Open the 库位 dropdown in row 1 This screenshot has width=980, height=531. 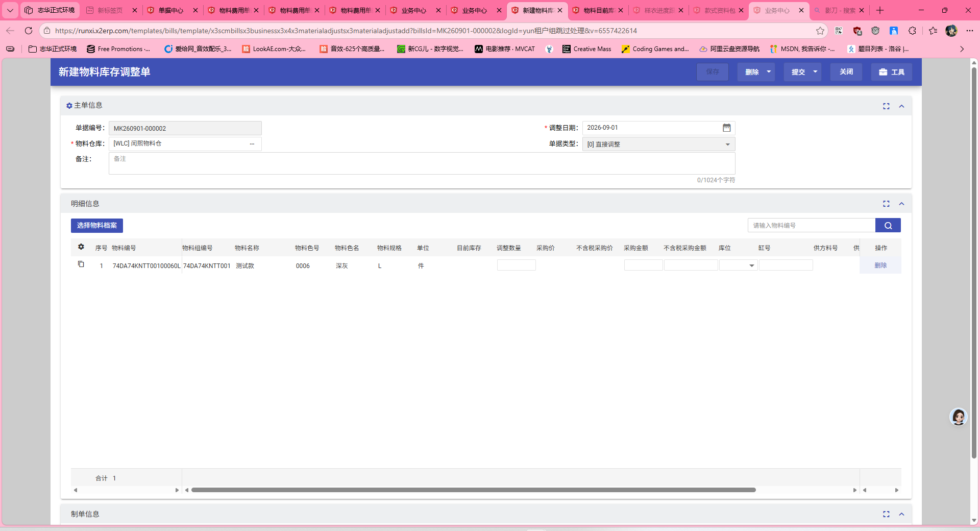pyautogui.click(x=738, y=265)
